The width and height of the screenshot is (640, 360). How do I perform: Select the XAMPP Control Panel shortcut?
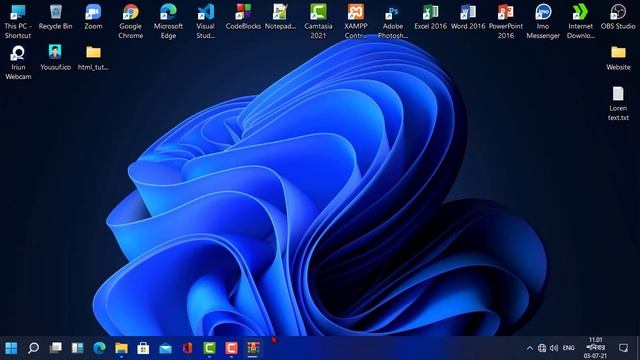tap(356, 21)
